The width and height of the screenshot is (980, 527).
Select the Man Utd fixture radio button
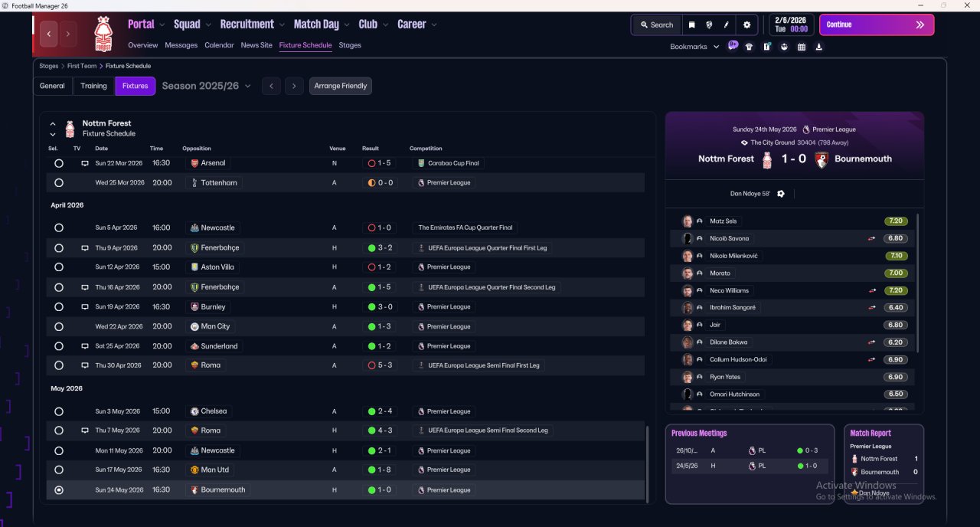(59, 470)
